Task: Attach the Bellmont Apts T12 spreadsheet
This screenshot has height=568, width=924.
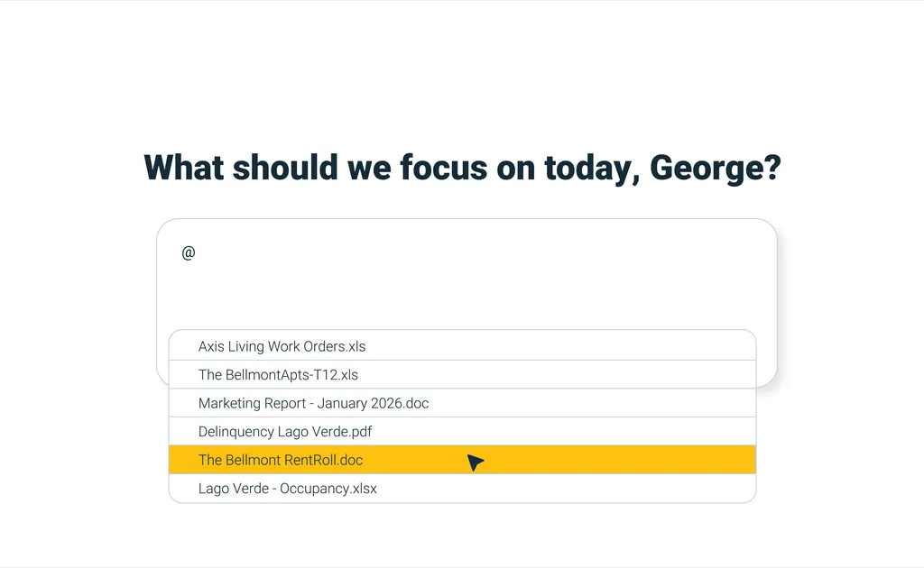Action: pos(278,375)
